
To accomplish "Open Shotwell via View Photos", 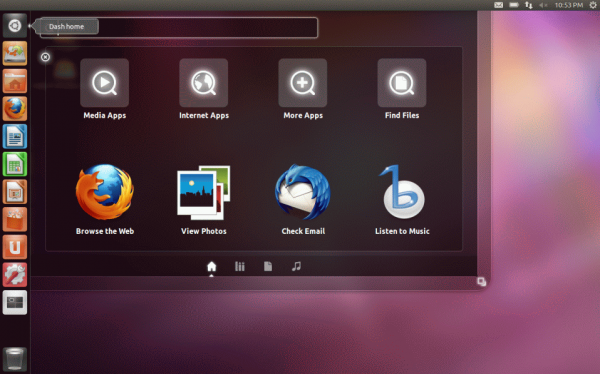I will 204,193.
